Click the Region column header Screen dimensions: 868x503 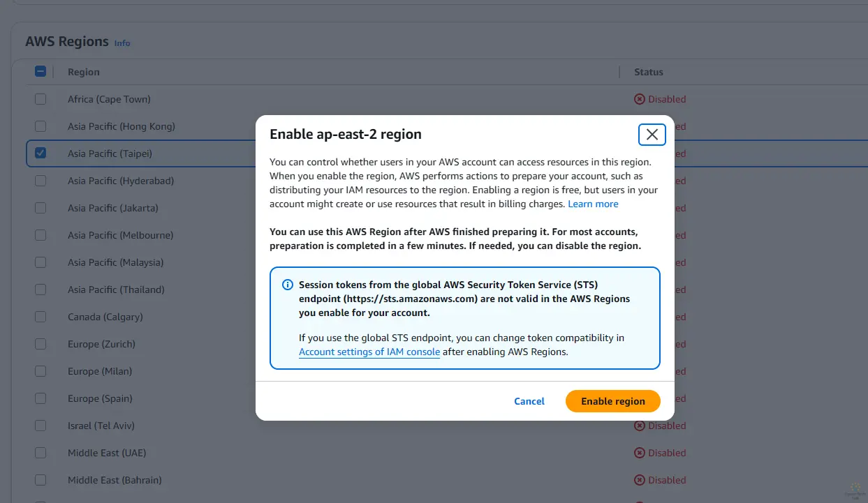click(84, 72)
